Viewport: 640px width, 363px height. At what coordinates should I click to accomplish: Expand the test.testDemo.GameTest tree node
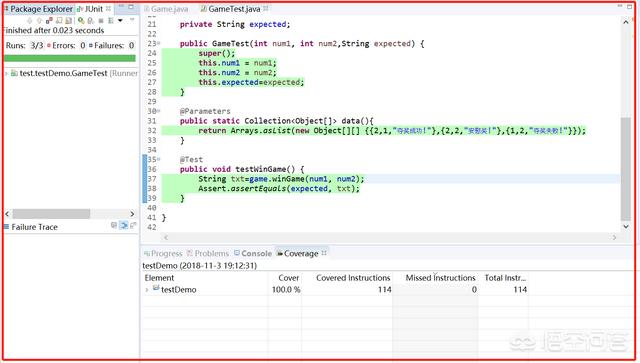pos(7,73)
